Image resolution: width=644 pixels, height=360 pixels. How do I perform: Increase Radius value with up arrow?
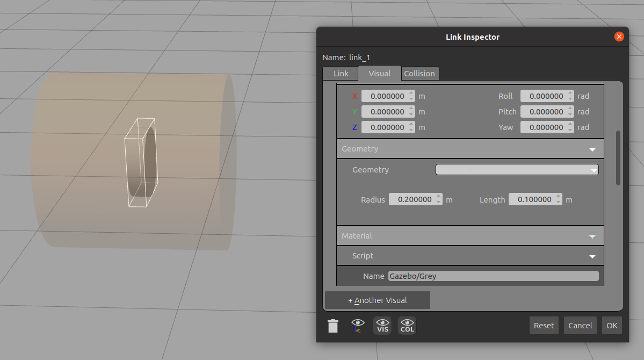pos(439,197)
